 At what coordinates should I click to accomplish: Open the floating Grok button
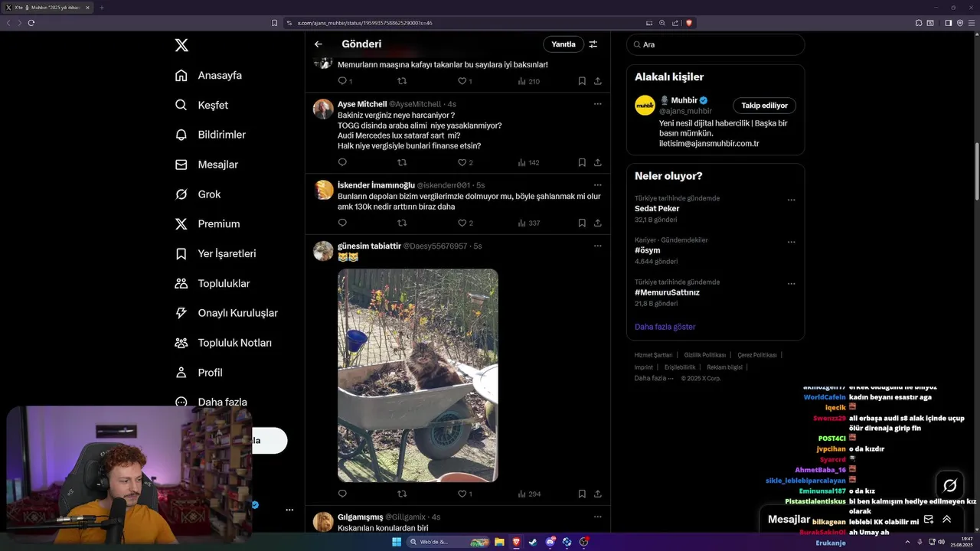pos(950,485)
